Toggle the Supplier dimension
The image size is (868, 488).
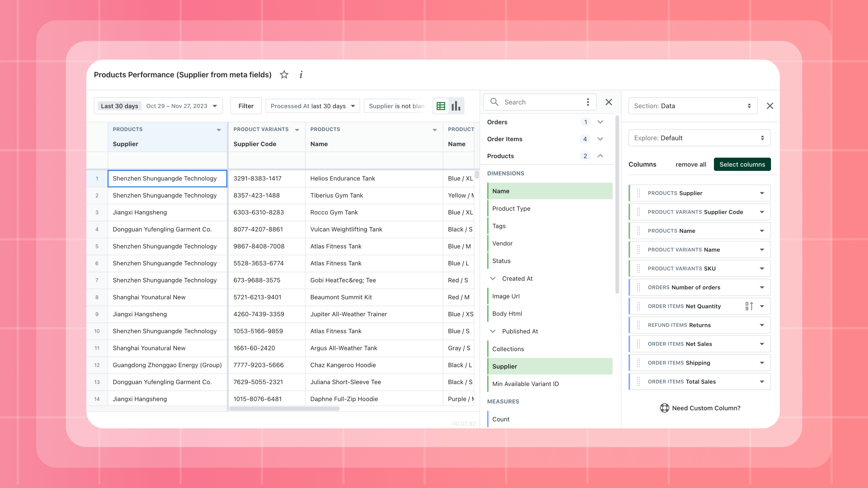point(549,366)
